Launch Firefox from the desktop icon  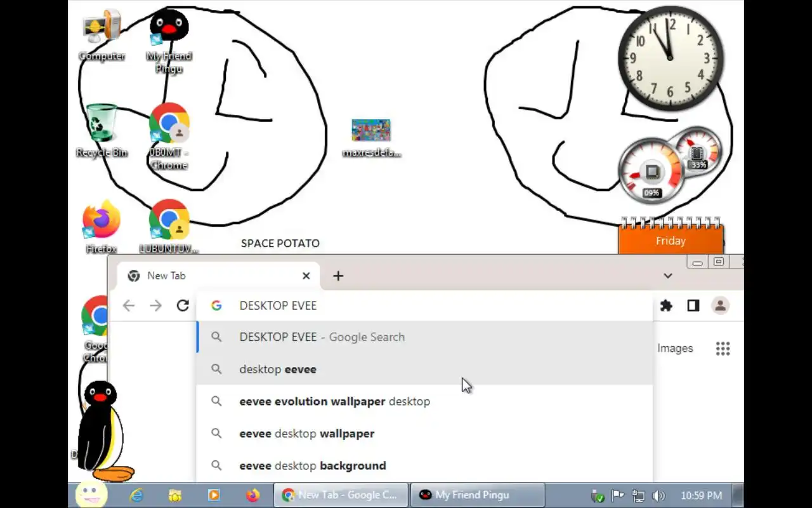pyautogui.click(x=101, y=227)
